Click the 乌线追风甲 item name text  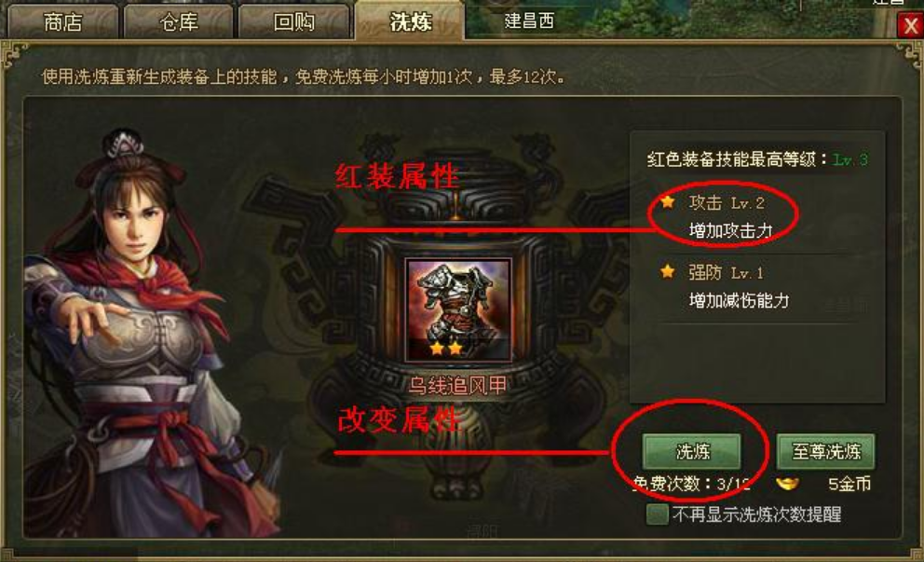tap(458, 386)
